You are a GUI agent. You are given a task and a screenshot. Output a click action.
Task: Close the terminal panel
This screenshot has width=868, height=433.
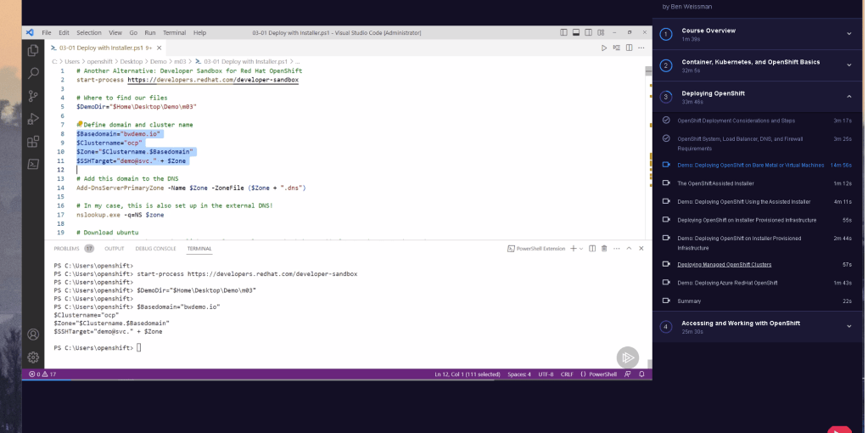click(641, 249)
